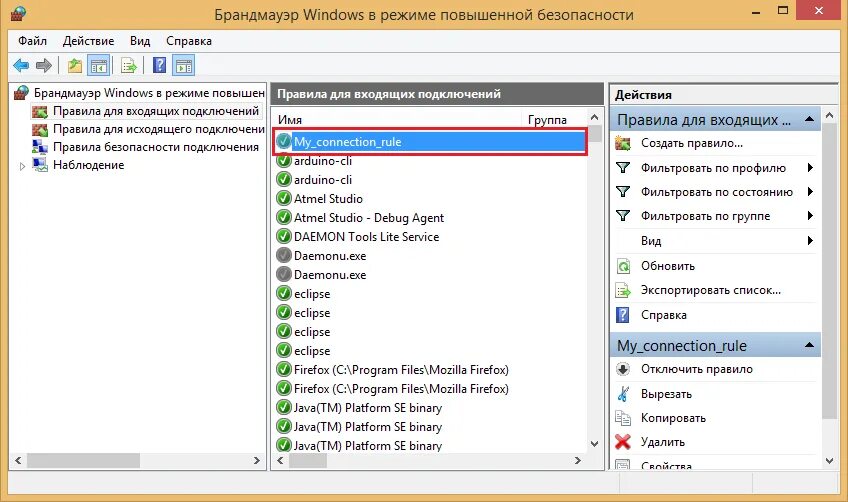This screenshot has height=502, width=848.
Task: Toggle the action pane toolbar icon
Action: coord(184,66)
